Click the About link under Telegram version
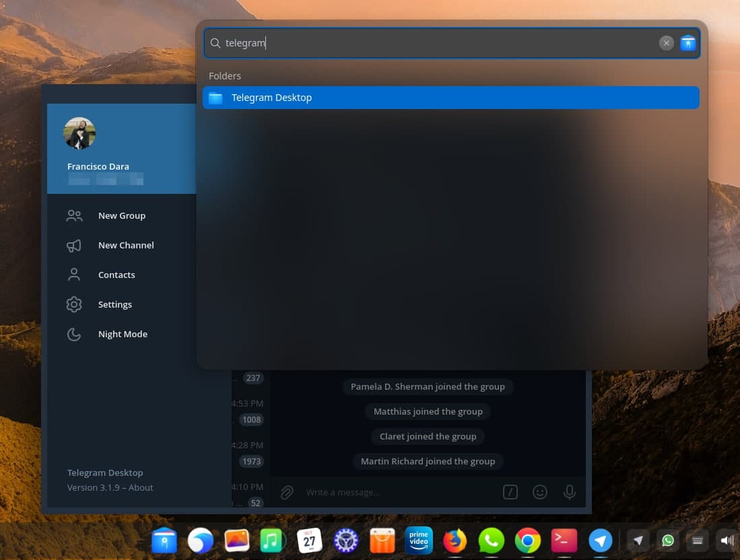This screenshot has height=560, width=740. click(x=141, y=487)
